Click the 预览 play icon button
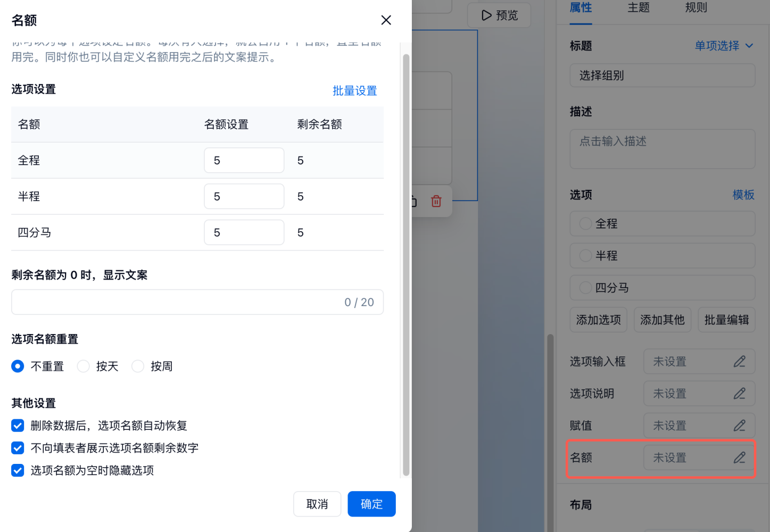Screen dimensions: 770x532 tap(499, 15)
